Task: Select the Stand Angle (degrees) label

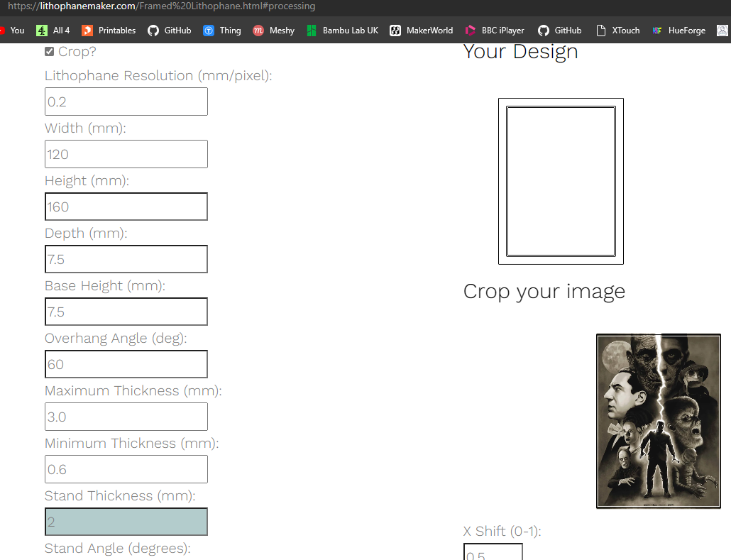Action: pos(118,549)
